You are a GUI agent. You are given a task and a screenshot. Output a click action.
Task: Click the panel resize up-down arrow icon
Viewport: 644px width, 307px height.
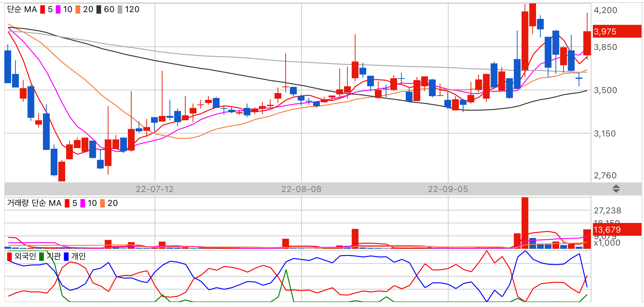click(616, 189)
